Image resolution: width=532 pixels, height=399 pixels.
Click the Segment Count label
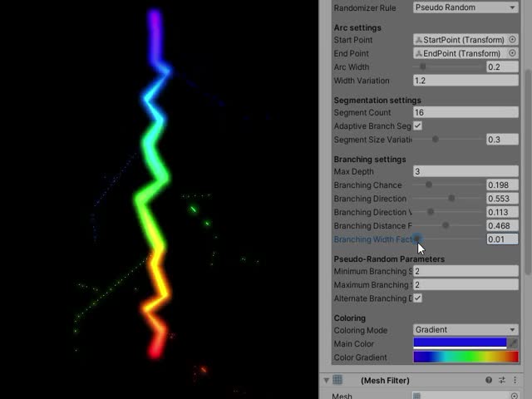(x=362, y=112)
